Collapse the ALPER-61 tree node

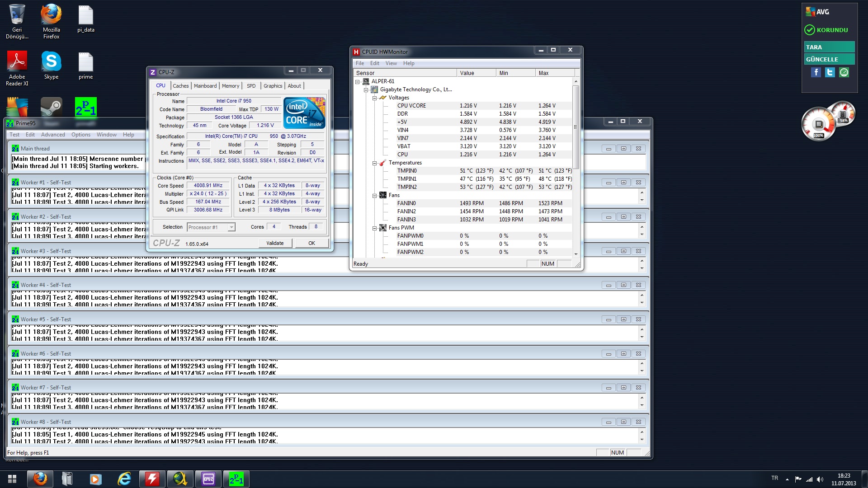pos(357,82)
